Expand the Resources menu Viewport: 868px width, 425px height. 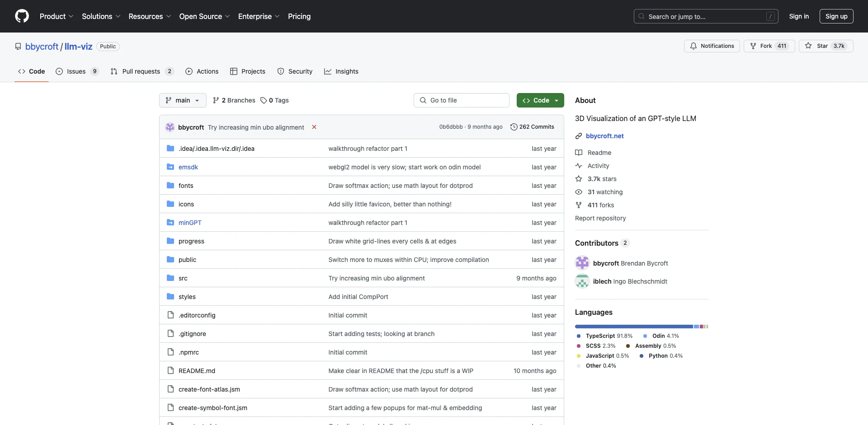[x=150, y=16]
